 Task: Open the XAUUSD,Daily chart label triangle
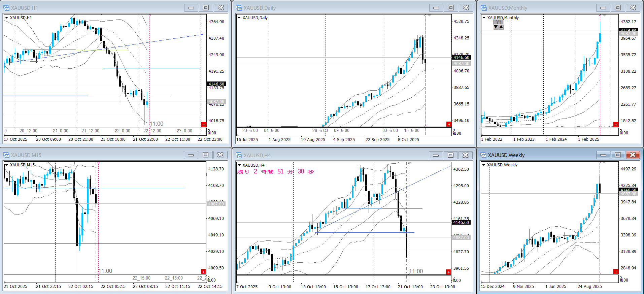239,18
